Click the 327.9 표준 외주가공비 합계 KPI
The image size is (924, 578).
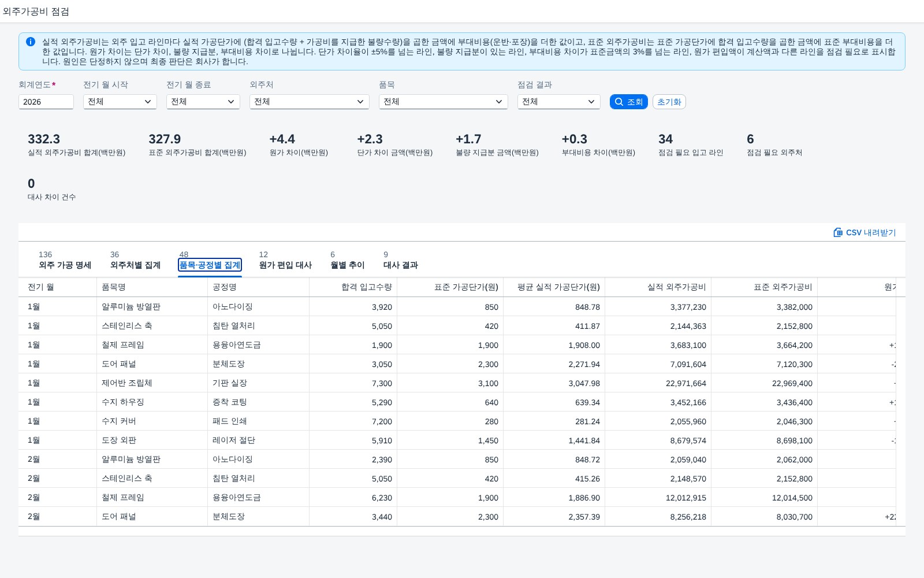pos(198,144)
